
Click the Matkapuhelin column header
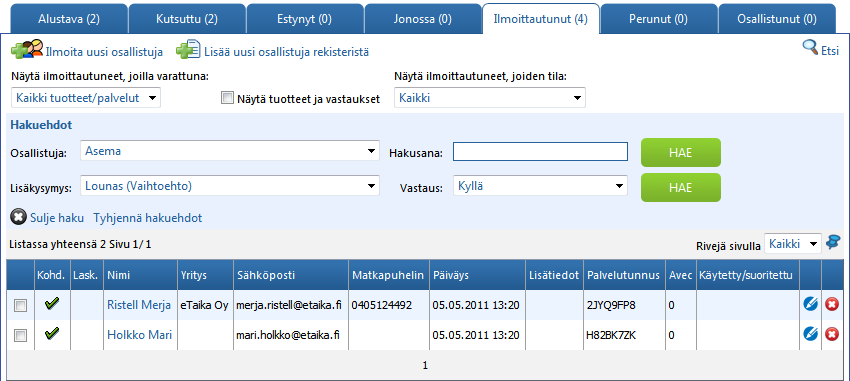388,275
